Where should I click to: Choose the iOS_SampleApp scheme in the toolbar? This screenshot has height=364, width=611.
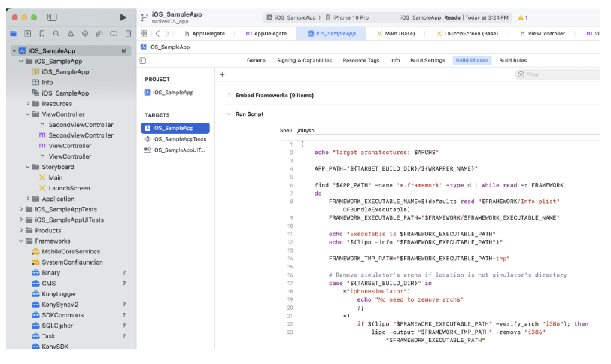291,17
